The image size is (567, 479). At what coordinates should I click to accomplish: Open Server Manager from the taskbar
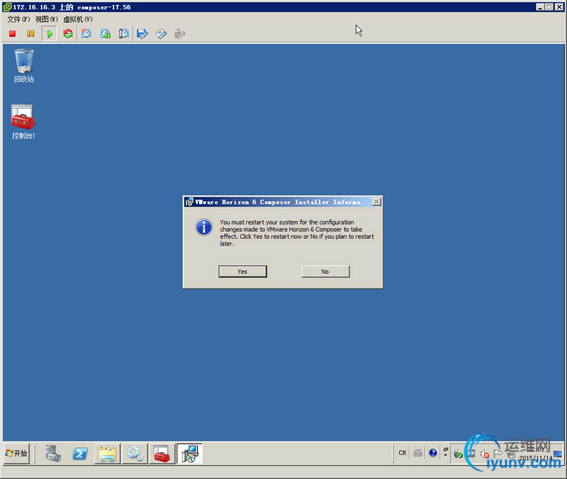[x=53, y=453]
